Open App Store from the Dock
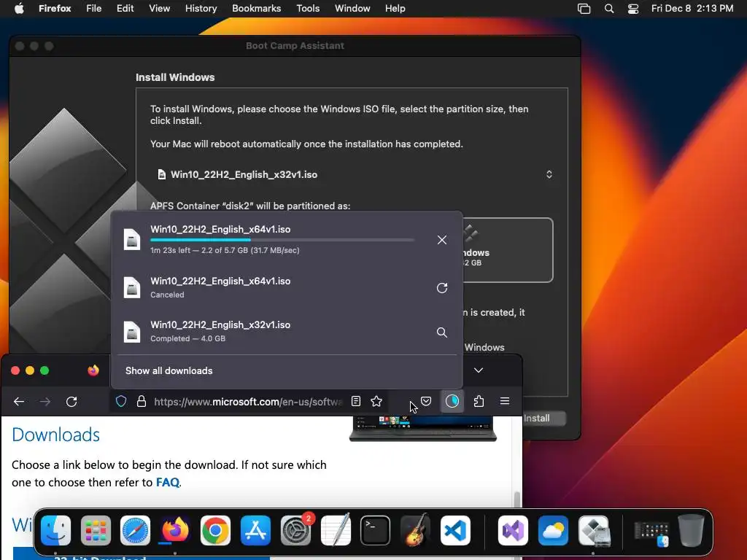The height and width of the screenshot is (560, 747). click(255, 530)
